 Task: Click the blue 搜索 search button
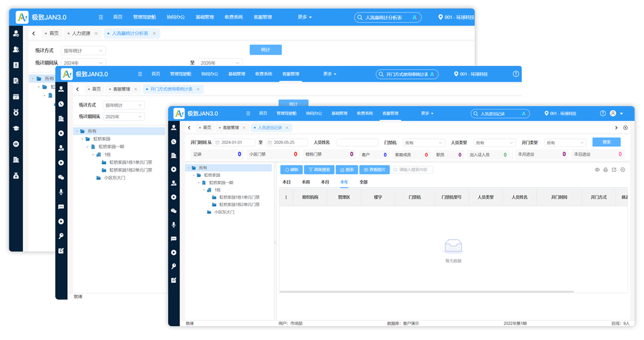(606, 142)
